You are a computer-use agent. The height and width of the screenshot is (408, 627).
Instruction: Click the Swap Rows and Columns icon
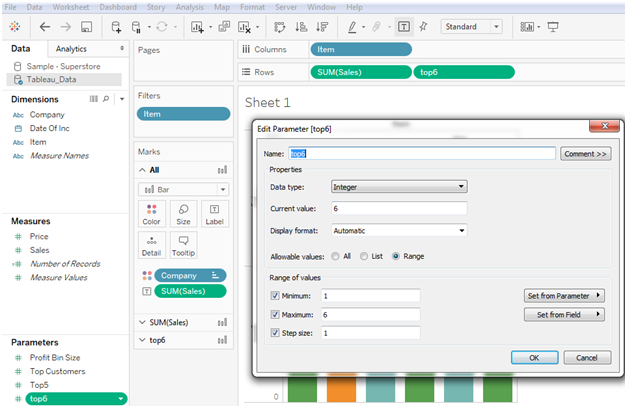tap(280, 27)
